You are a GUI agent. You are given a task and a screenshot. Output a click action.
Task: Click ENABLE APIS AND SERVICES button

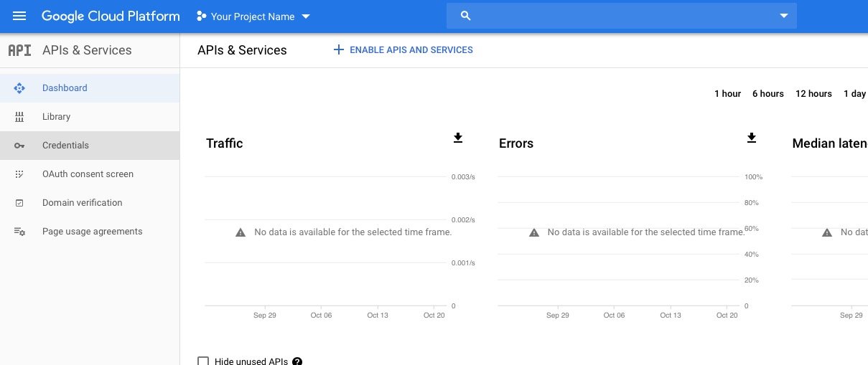[x=403, y=50]
